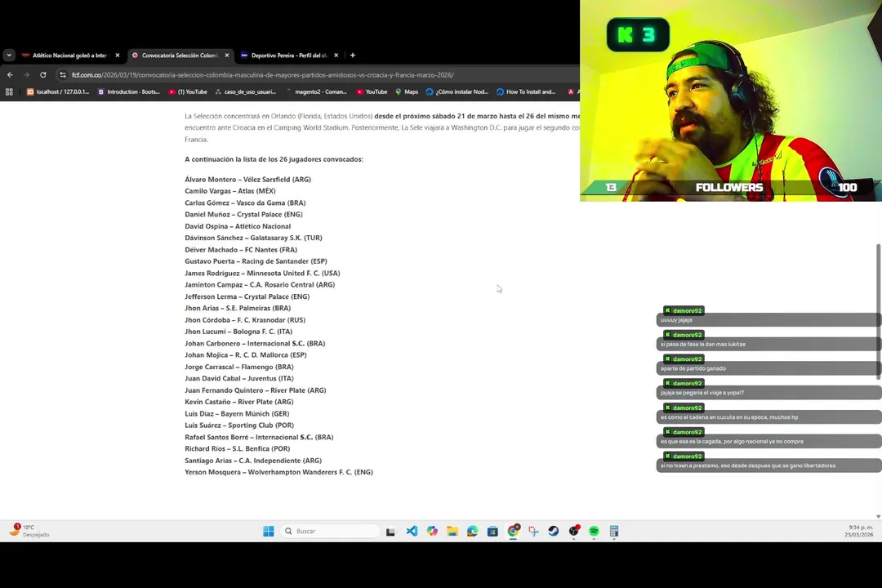Open the Maps bookmark

[x=407, y=91]
